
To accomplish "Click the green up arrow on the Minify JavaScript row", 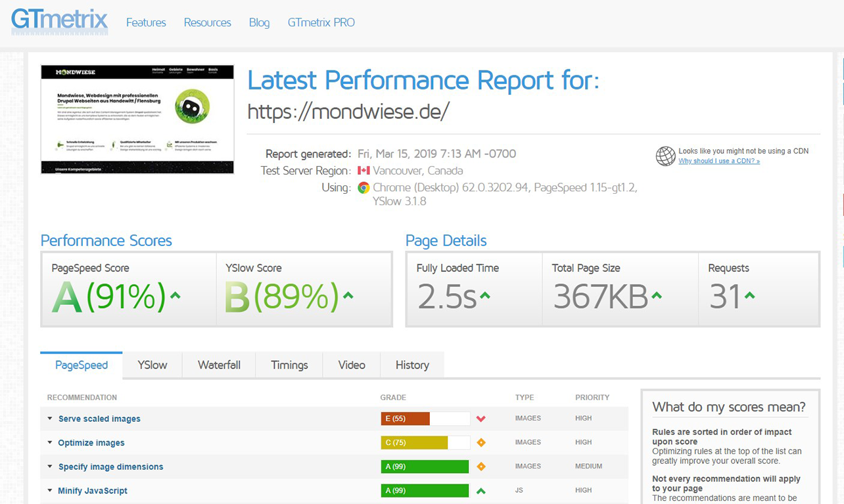I will [x=481, y=491].
